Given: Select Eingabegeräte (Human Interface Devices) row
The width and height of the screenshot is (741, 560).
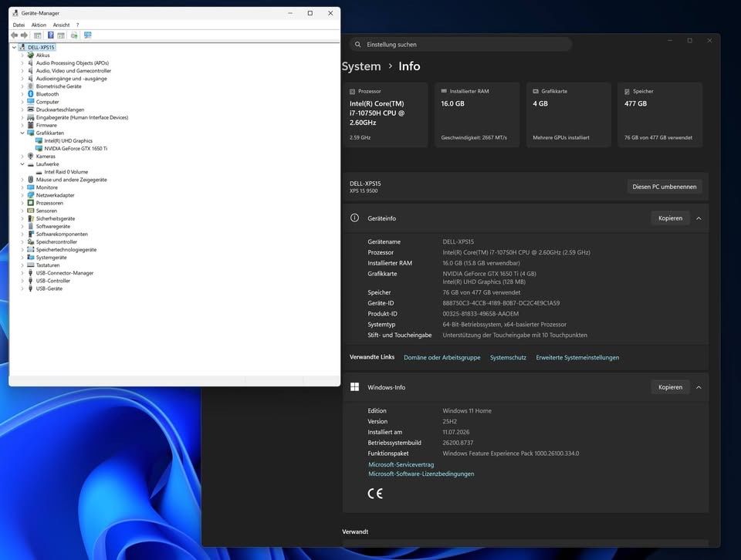Looking at the screenshot, I should pos(82,117).
